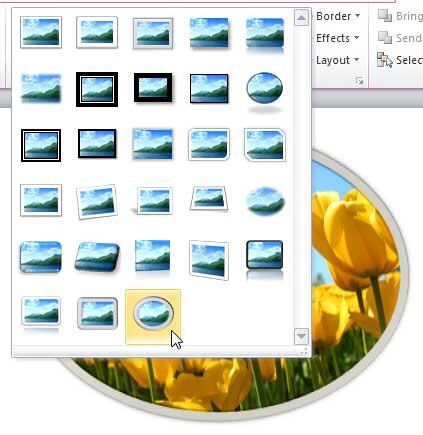Click the gallery resize grip handle

point(304,352)
